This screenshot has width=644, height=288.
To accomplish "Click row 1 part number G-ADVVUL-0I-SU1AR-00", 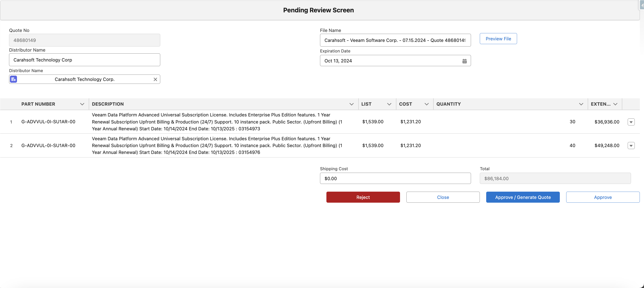I will [48, 122].
